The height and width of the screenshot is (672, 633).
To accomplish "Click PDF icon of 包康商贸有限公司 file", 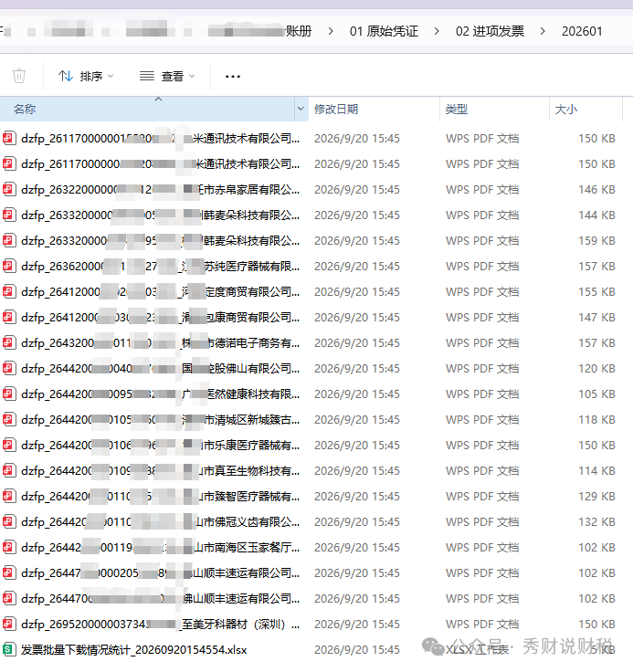I will tap(9, 317).
